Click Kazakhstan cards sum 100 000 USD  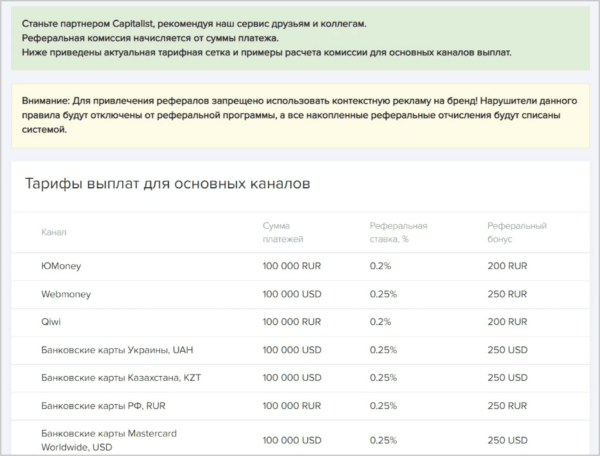click(292, 378)
